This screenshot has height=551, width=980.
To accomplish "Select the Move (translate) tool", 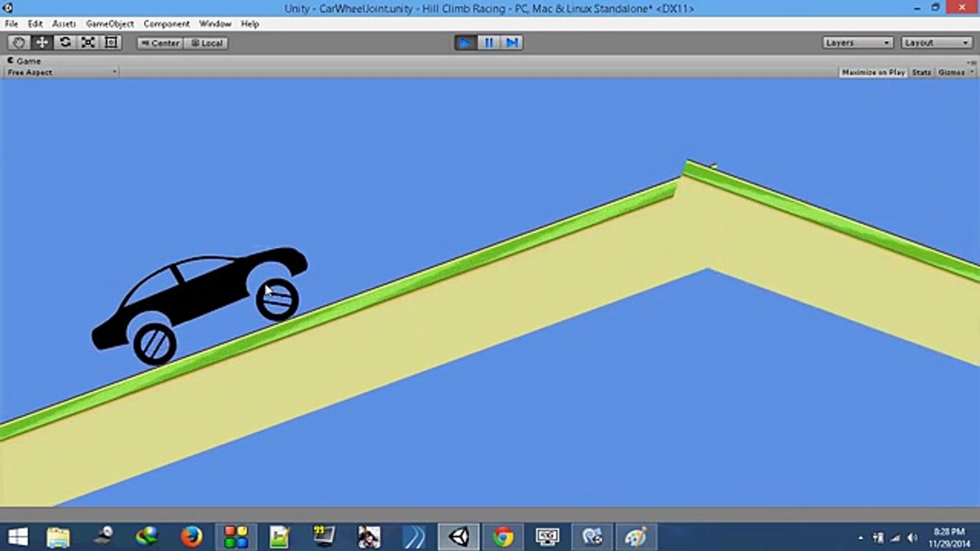I will click(x=42, y=43).
